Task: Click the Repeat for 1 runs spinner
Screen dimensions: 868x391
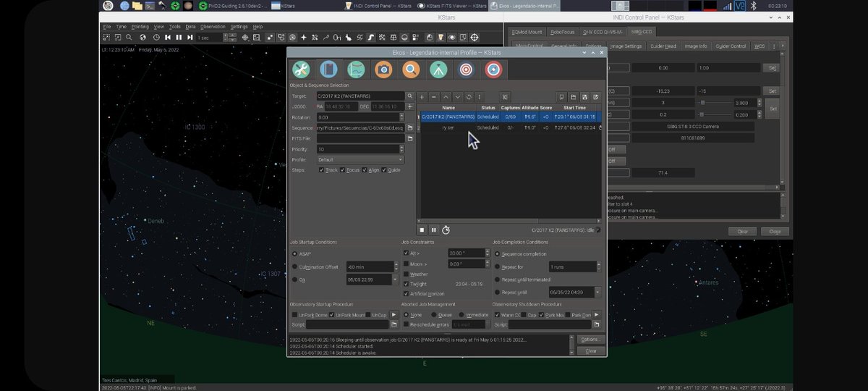Action: point(597,266)
